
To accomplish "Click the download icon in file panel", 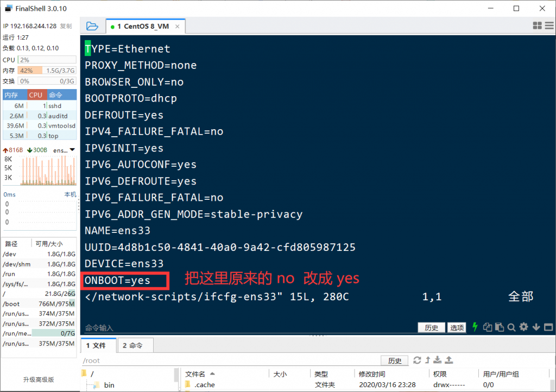I will tap(438, 360).
